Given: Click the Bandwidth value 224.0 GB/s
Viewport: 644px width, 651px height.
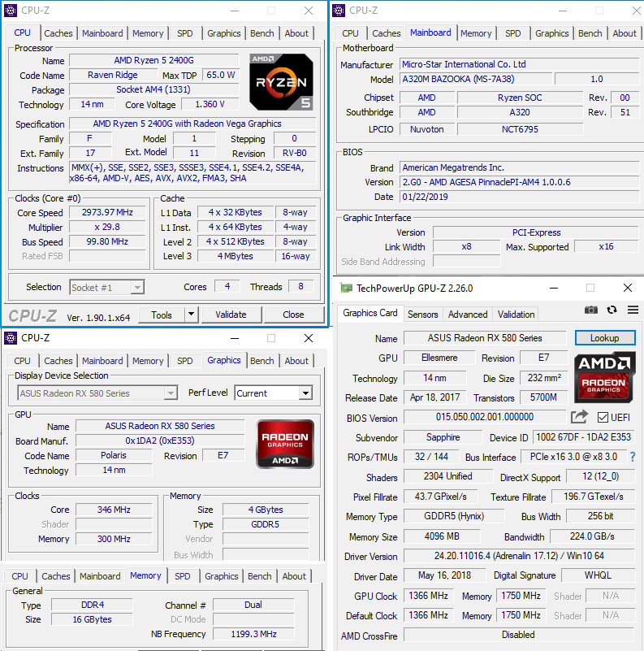Looking at the screenshot, I should point(592,536).
